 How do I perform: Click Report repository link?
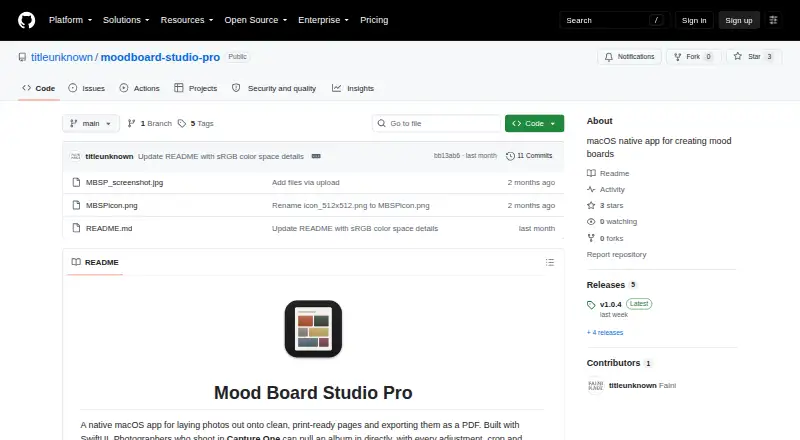(x=616, y=254)
